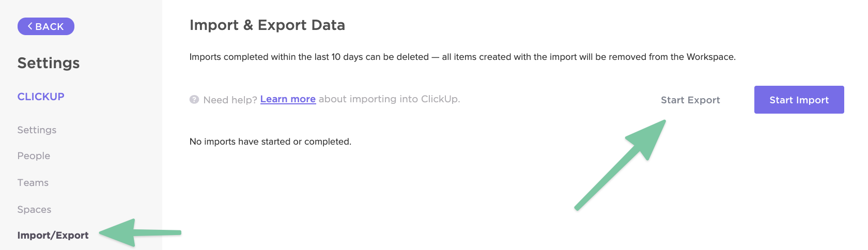The width and height of the screenshot is (868, 250).
Task: Go to the People settings page
Action: point(34,156)
